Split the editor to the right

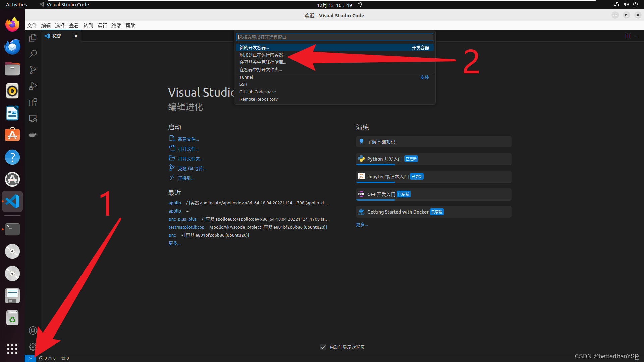tap(628, 36)
